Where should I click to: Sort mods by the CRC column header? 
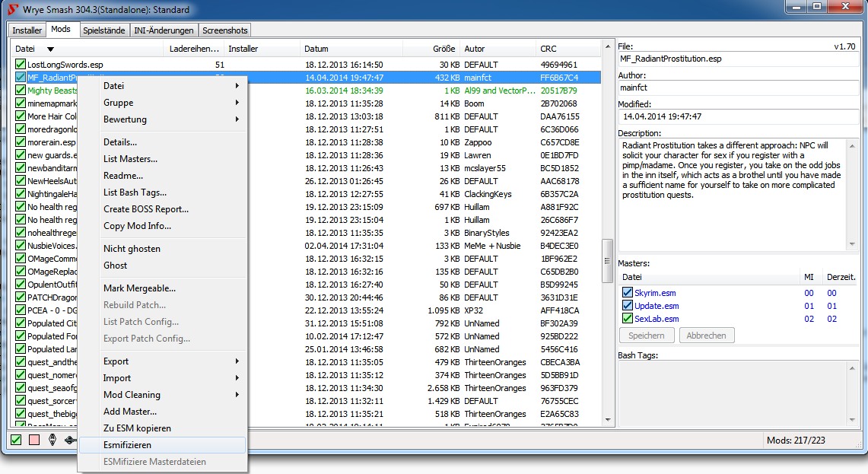(548, 49)
